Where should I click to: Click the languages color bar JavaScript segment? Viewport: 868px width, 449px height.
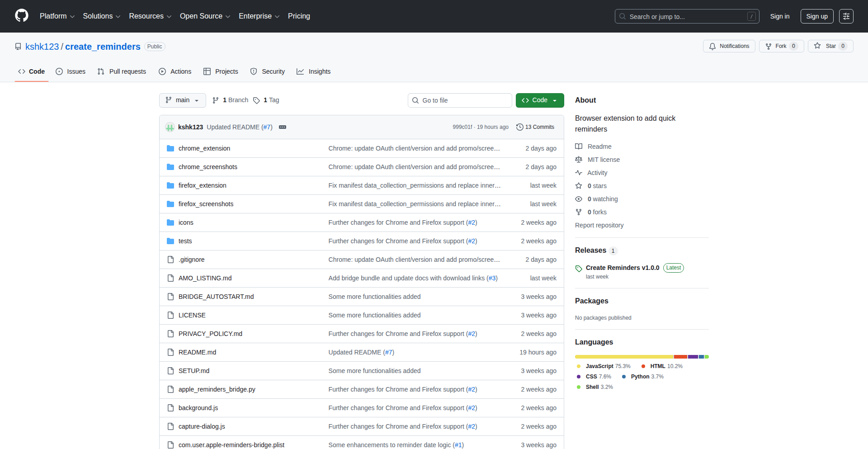pyautogui.click(x=624, y=357)
